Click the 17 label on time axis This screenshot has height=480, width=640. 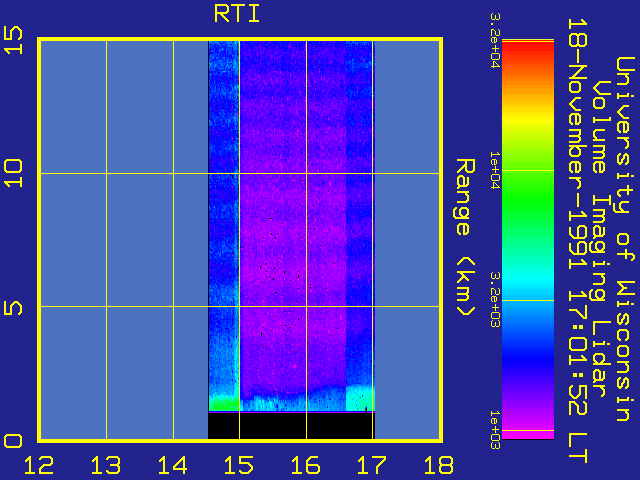(372, 465)
